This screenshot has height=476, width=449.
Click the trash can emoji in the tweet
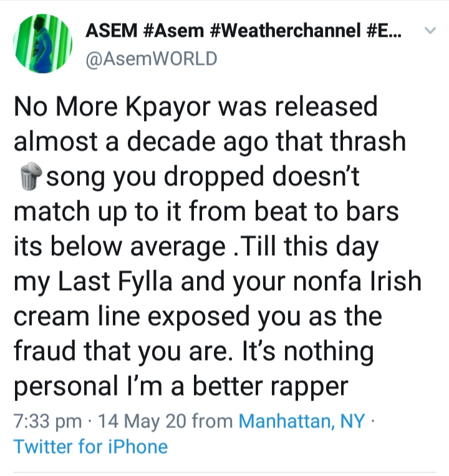point(31,177)
